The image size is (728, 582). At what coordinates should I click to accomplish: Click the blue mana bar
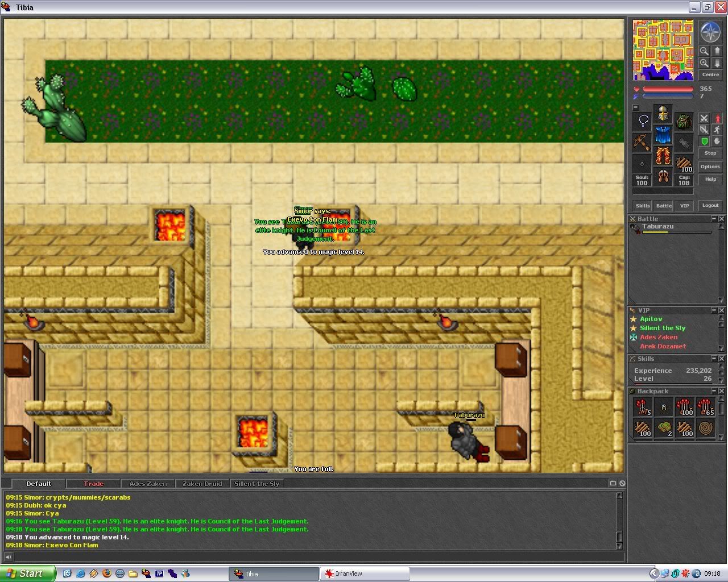[x=668, y=96]
